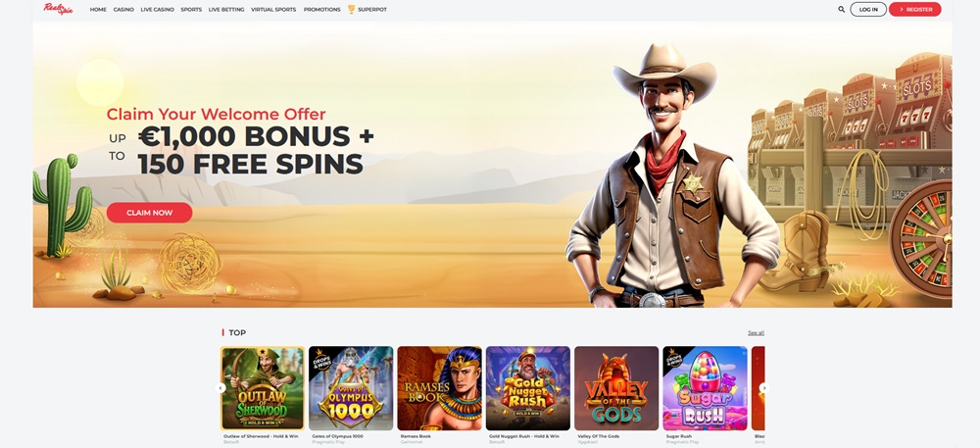
Task: Click the Log In button
Action: pos(868,10)
